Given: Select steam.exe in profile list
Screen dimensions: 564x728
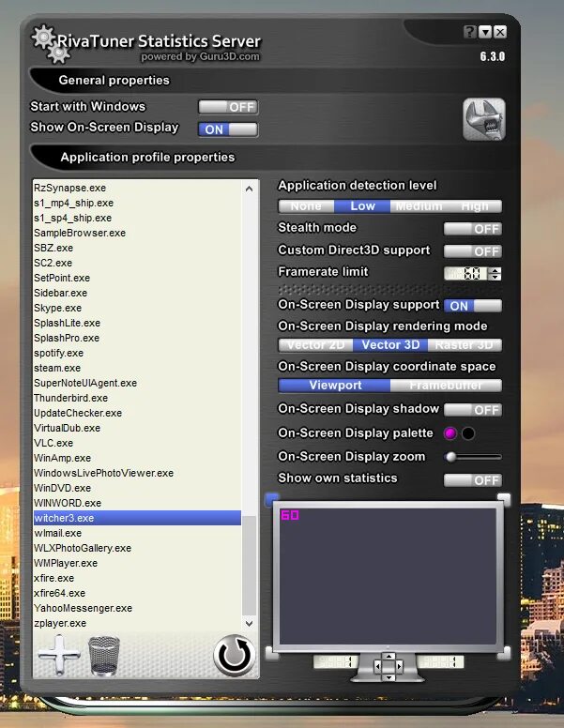Looking at the screenshot, I should tap(137, 368).
